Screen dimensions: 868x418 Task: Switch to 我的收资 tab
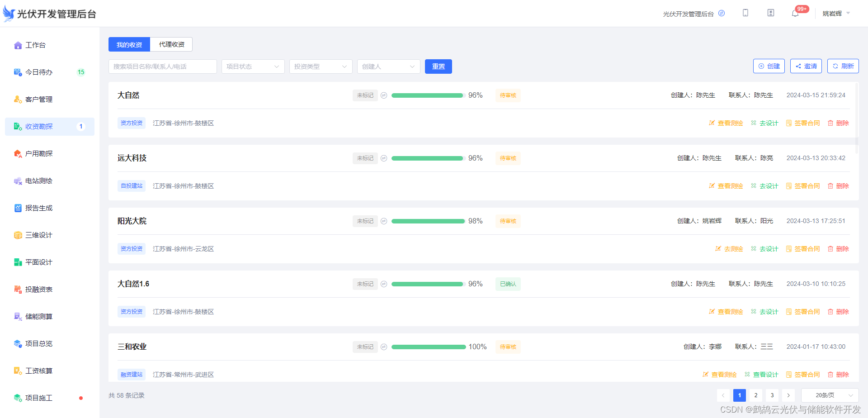click(x=129, y=44)
